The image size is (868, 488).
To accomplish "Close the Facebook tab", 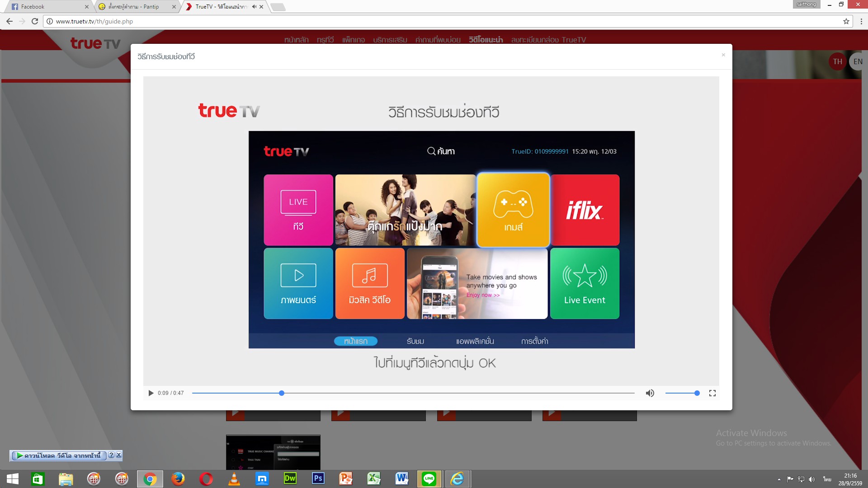I will (87, 7).
